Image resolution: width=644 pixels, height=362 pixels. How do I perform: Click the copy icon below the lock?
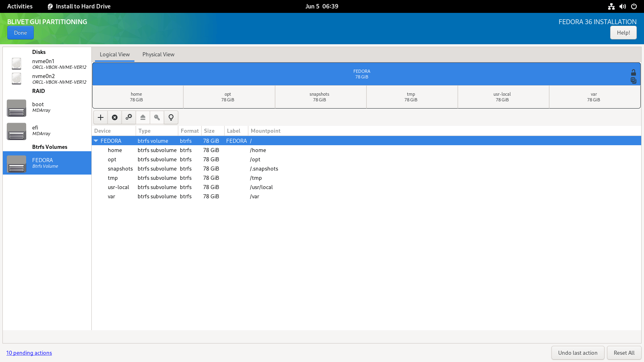(x=634, y=80)
